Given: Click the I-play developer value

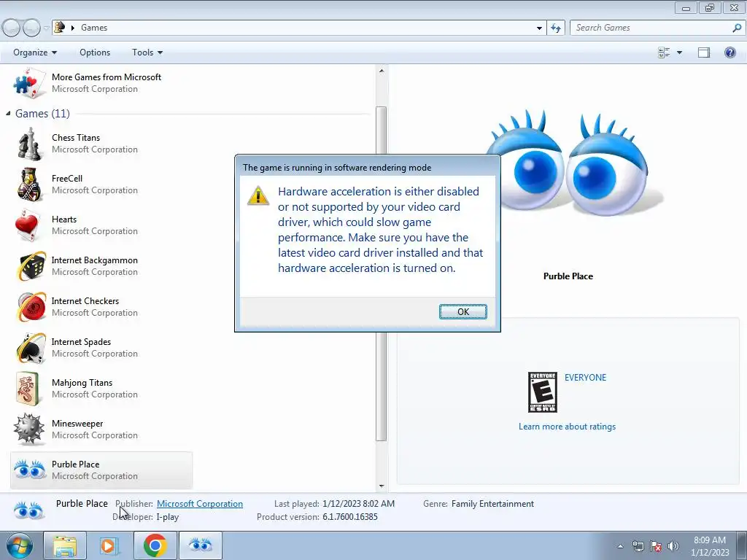Looking at the screenshot, I should (x=168, y=517).
